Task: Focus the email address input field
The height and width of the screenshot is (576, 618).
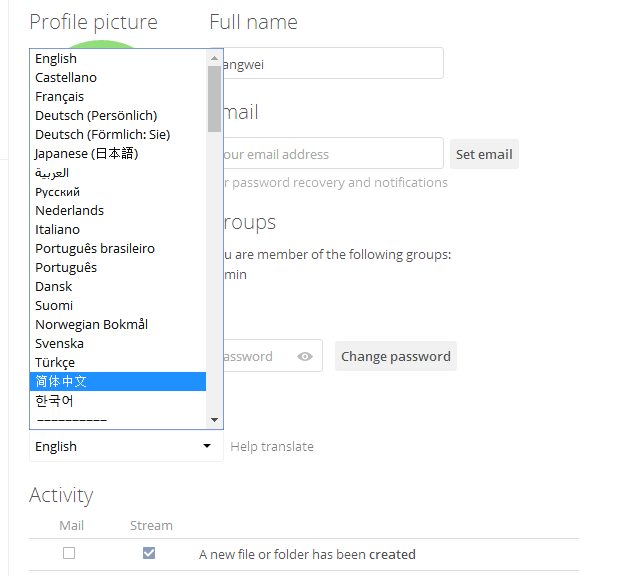Action: pyautogui.click(x=330, y=154)
